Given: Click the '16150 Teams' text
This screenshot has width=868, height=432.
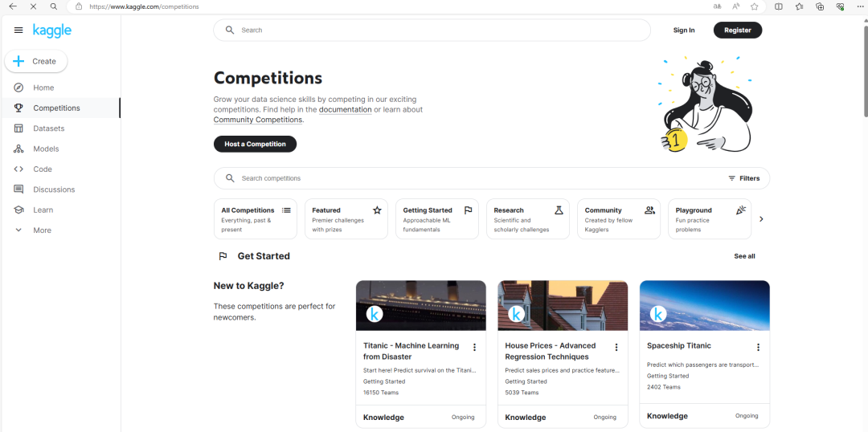Looking at the screenshot, I should tap(381, 393).
